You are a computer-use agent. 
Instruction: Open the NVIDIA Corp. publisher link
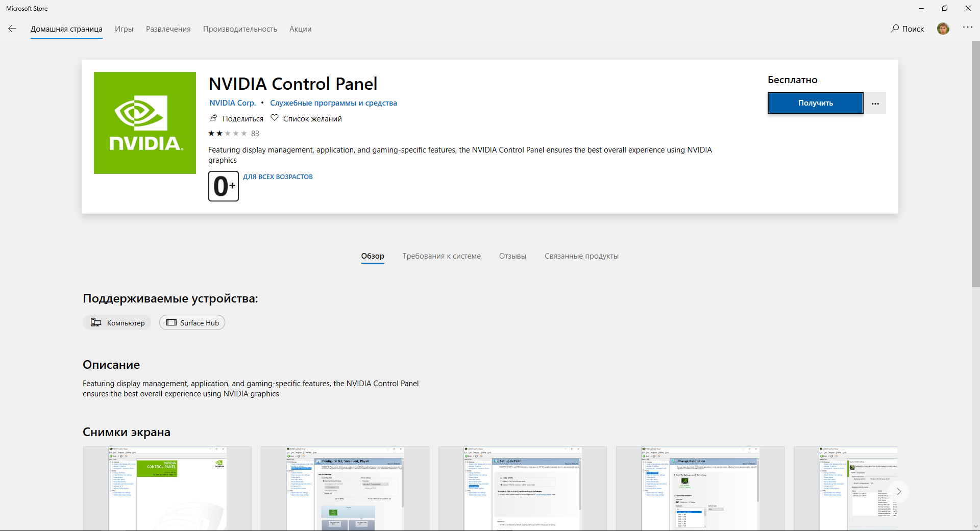click(232, 103)
